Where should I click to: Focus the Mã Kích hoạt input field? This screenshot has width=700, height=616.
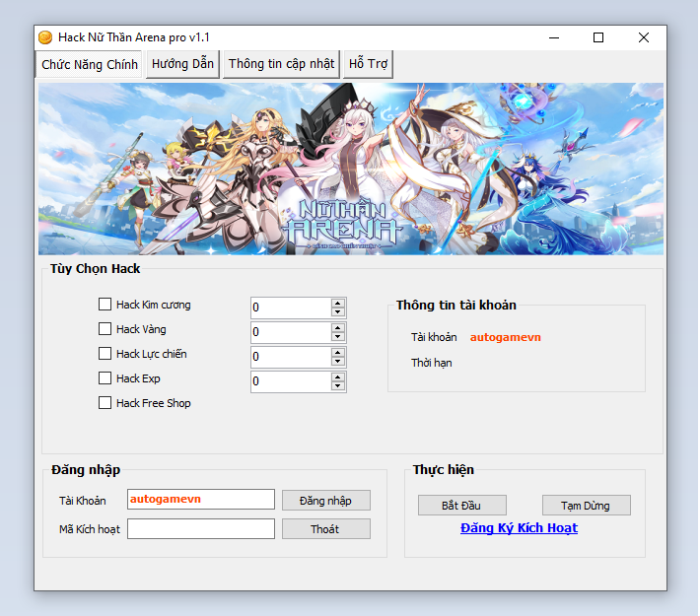[x=201, y=529]
